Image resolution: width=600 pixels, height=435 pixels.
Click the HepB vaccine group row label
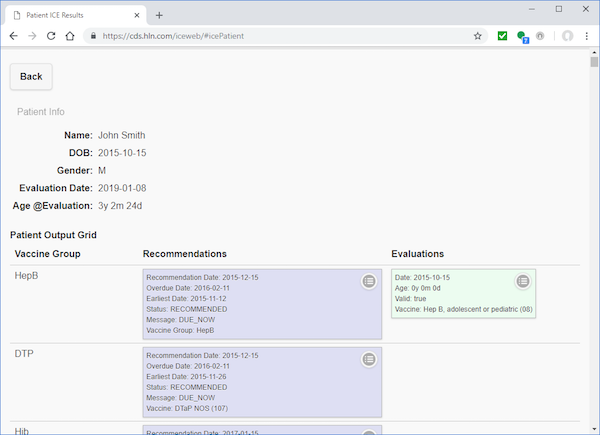(26, 275)
